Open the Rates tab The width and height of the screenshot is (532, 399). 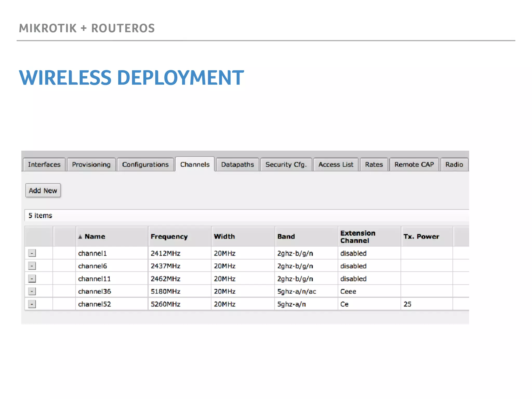(x=374, y=164)
